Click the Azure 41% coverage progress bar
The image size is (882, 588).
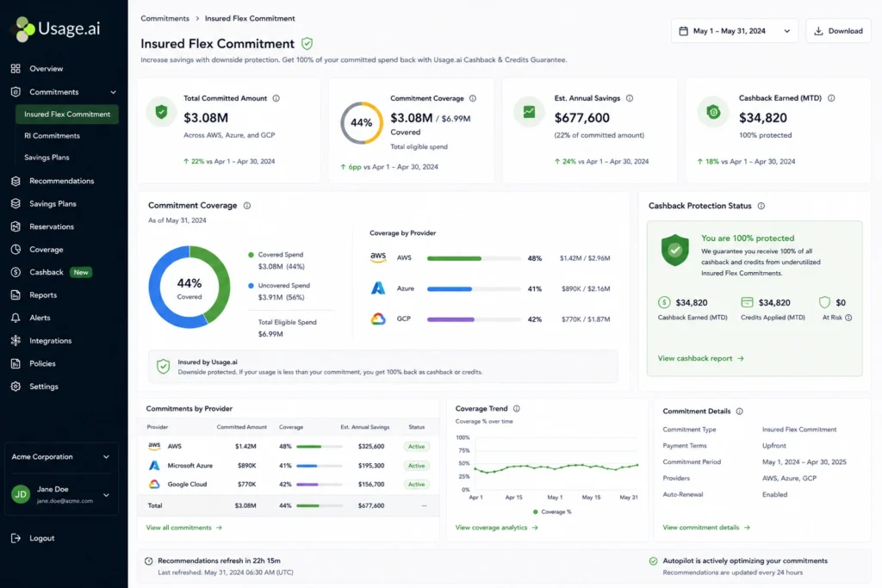click(x=474, y=289)
